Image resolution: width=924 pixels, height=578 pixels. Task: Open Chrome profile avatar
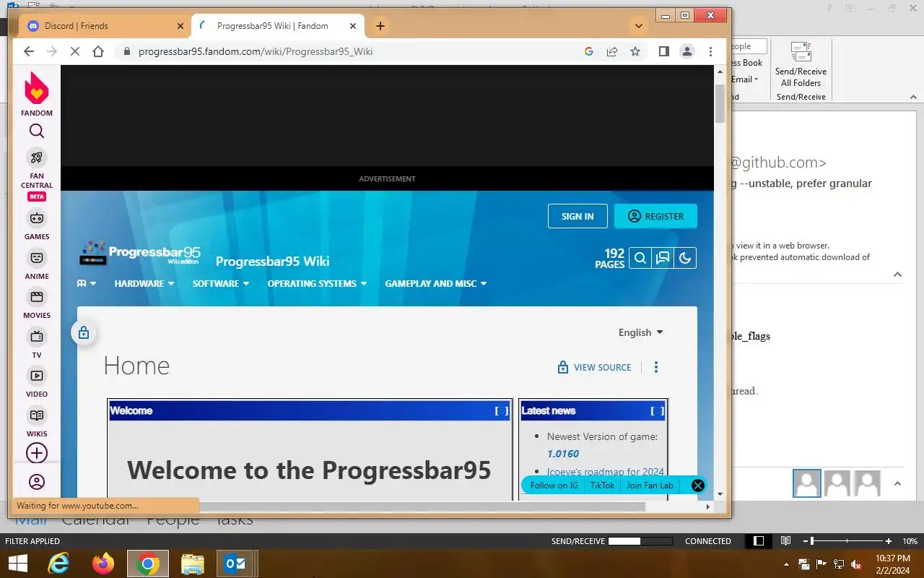point(687,51)
